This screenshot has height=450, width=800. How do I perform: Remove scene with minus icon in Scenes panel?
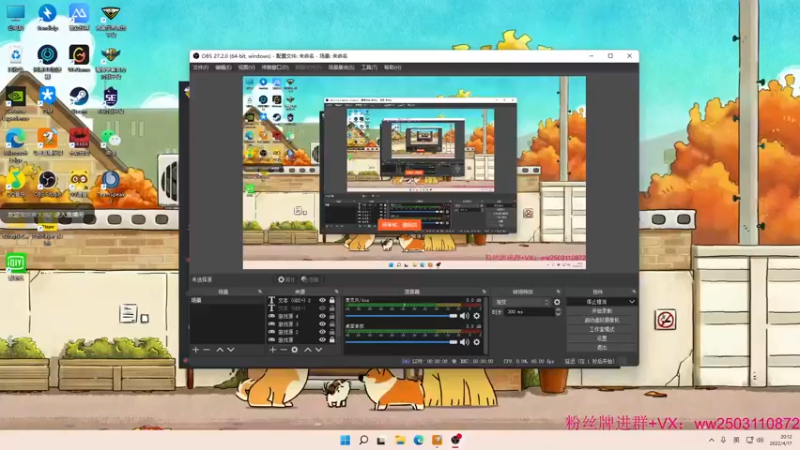click(207, 349)
